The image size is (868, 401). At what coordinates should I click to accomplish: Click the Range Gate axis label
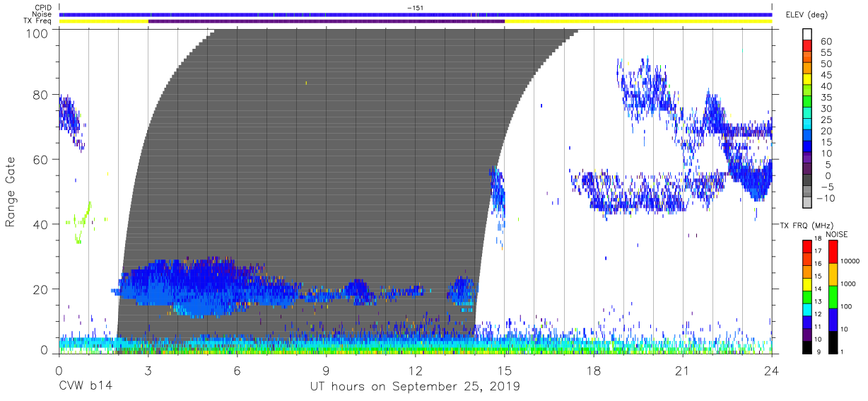[x=11, y=192]
